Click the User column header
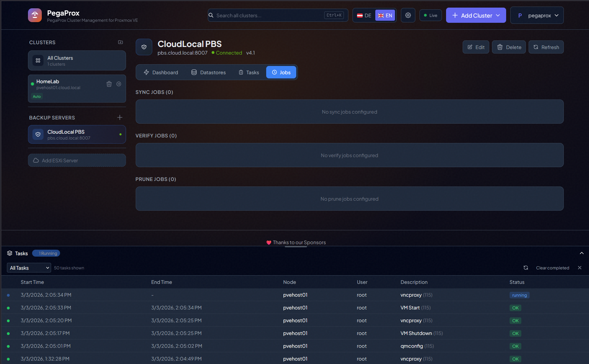 [x=362, y=282]
